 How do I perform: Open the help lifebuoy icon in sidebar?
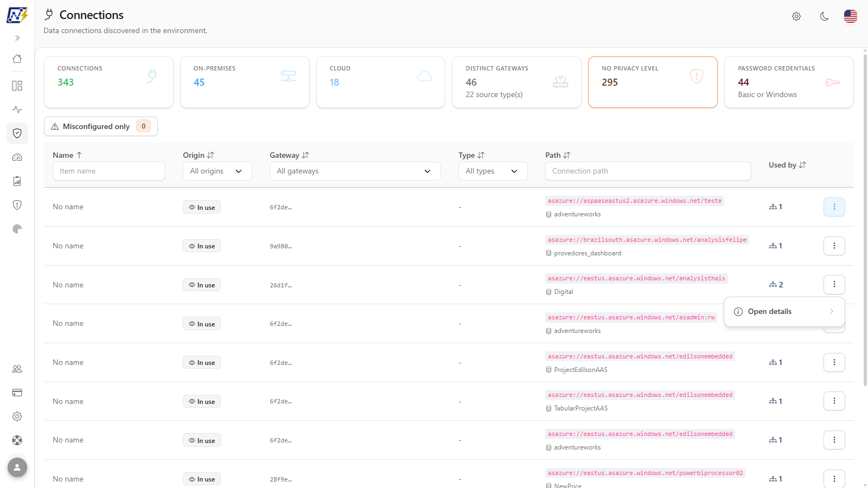17,440
